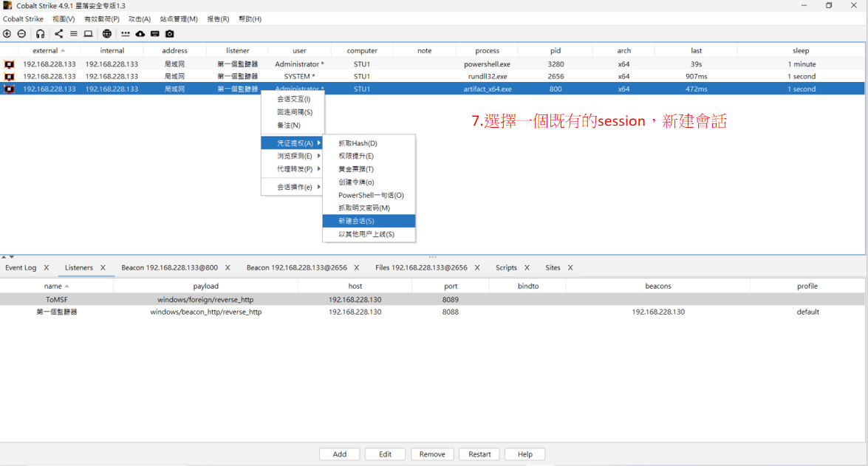This screenshot has height=466, width=868.
Task: Open the 攻击(A) menu
Action: click(140, 18)
